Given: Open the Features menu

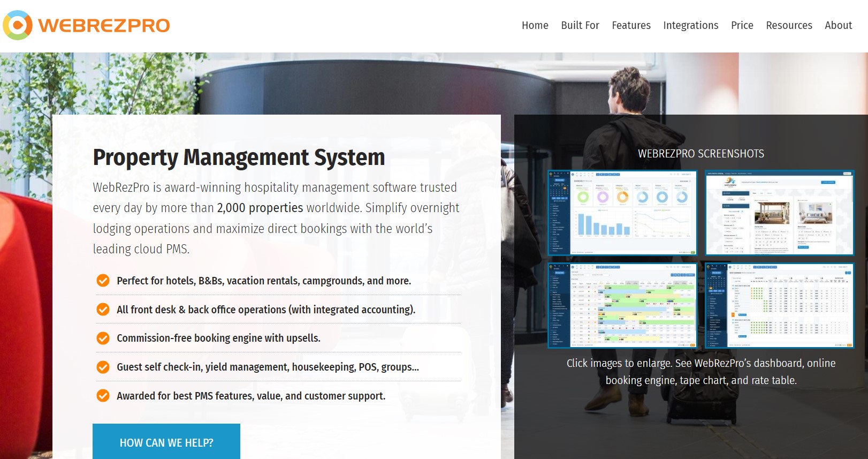Looking at the screenshot, I should point(631,25).
